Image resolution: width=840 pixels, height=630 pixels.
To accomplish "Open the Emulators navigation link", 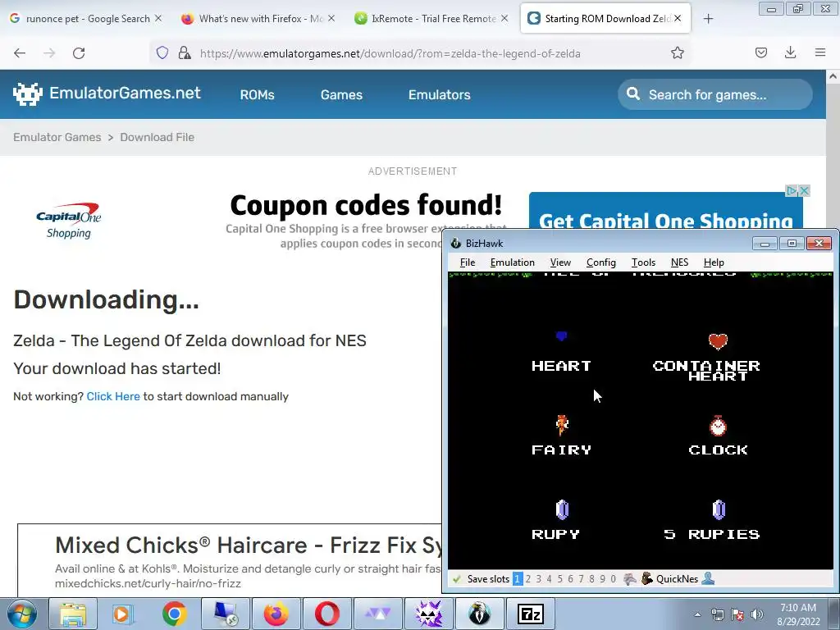I will coord(440,95).
